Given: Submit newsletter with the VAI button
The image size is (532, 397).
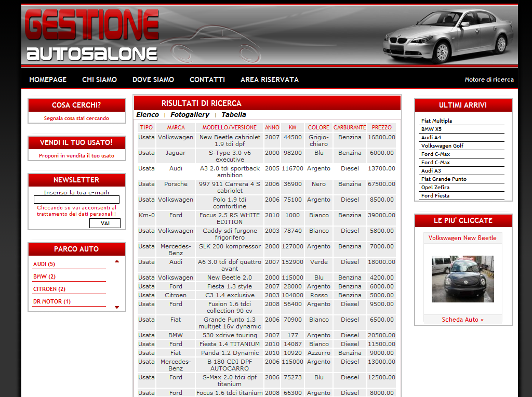Looking at the screenshot, I should (105, 223).
